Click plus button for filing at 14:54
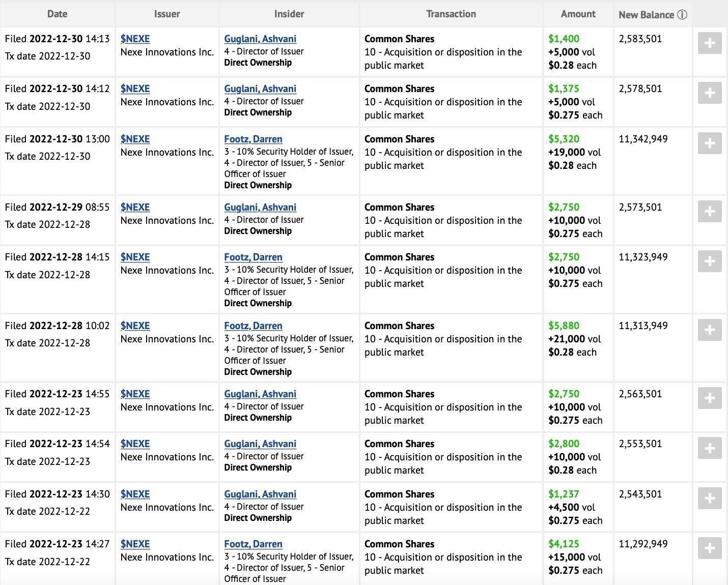This screenshot has height=585, width=728. tap(710, 448)
